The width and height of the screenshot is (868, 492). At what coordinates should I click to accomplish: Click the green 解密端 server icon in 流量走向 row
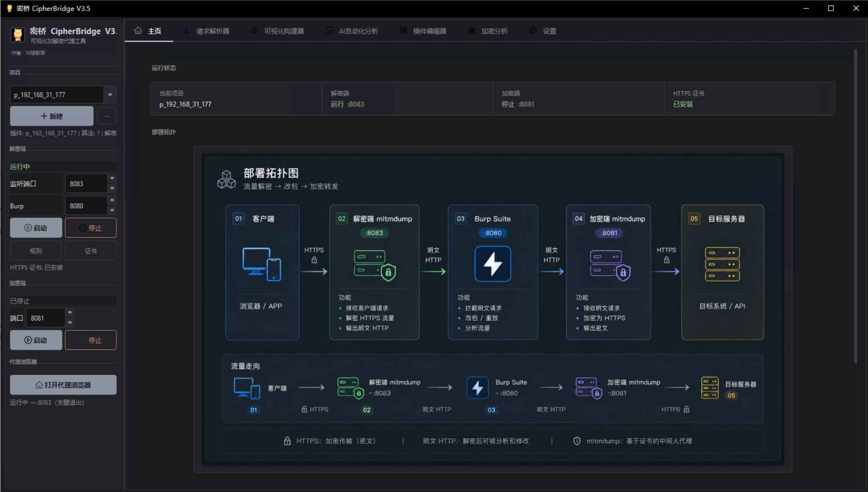(351, 388)
